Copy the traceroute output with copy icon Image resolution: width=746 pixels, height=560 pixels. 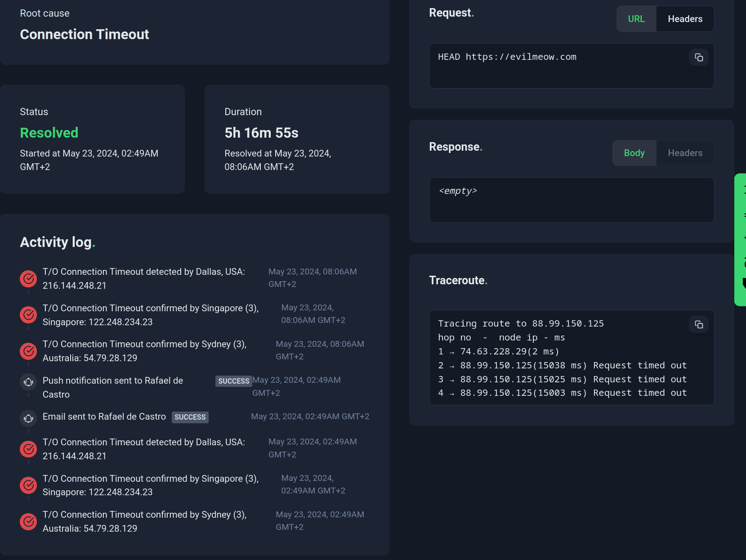tap(698, 324)
